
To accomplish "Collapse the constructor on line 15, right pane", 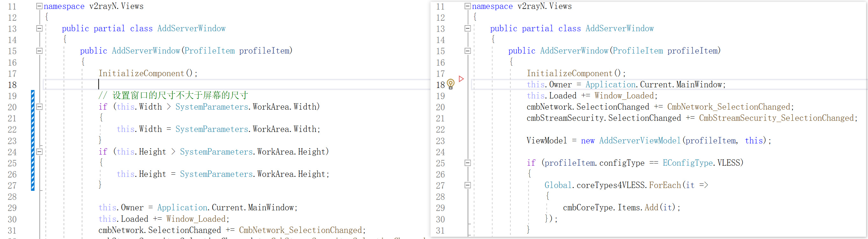I will (467, 51).
